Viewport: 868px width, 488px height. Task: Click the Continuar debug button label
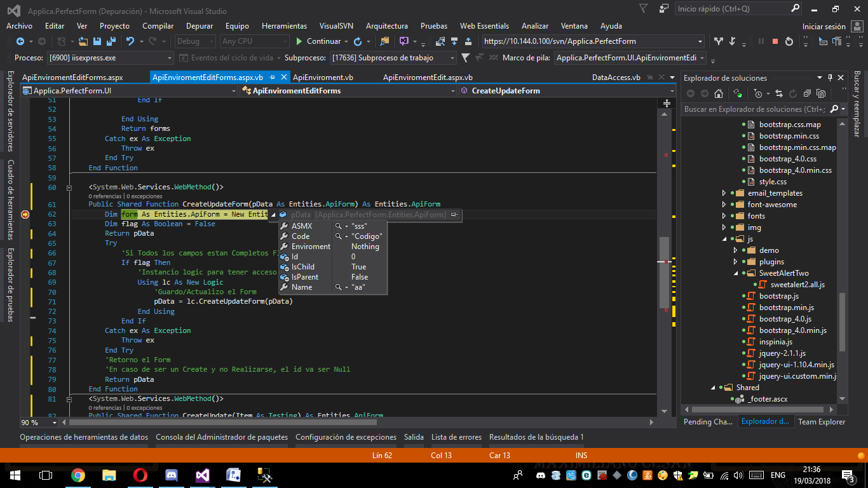323,41
